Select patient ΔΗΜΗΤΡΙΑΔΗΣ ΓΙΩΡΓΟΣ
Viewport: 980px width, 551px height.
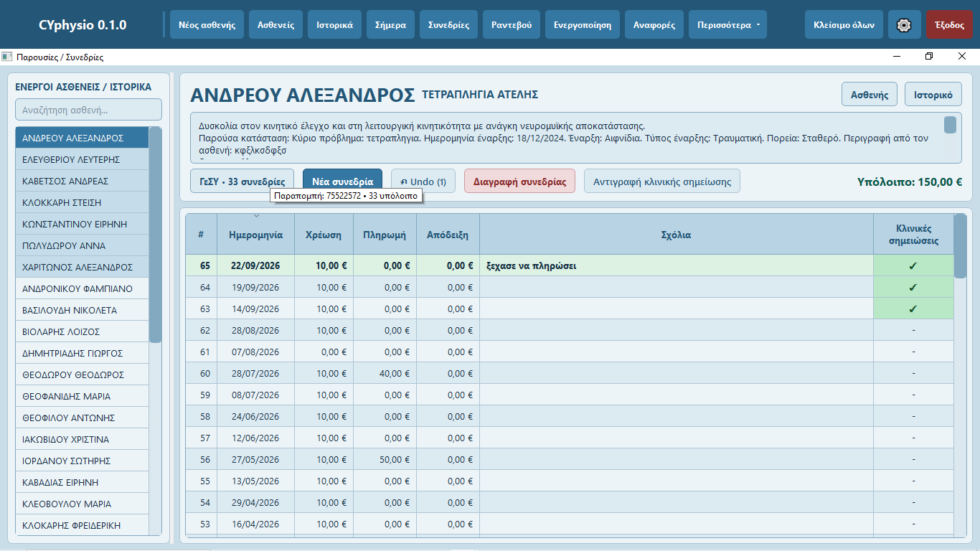82,353
